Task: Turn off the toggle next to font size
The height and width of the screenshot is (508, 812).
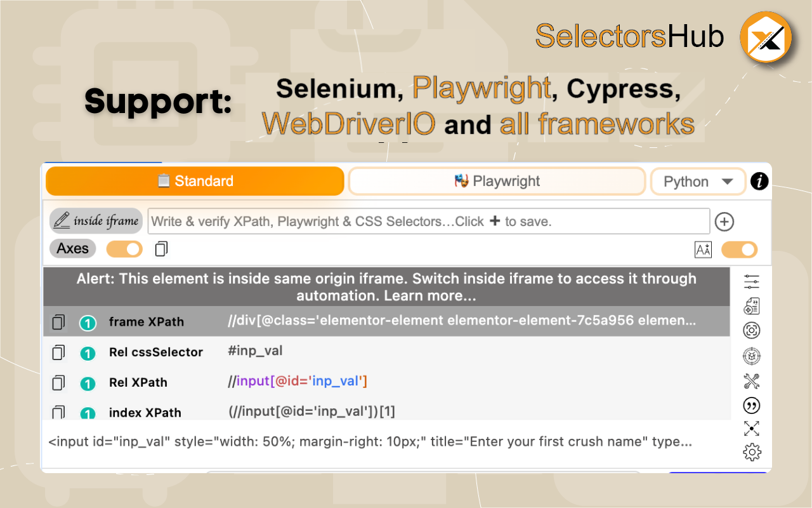Action: [739, 250]
